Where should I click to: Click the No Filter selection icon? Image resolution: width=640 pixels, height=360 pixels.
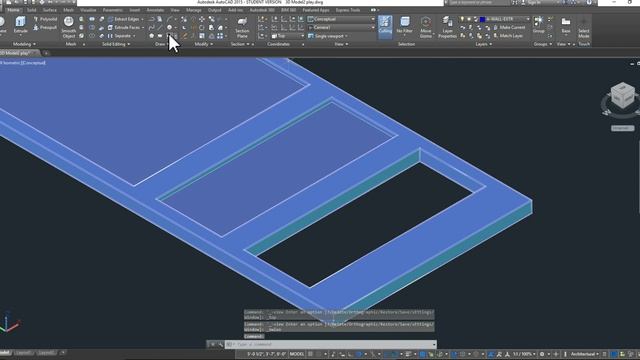(404, 26)
